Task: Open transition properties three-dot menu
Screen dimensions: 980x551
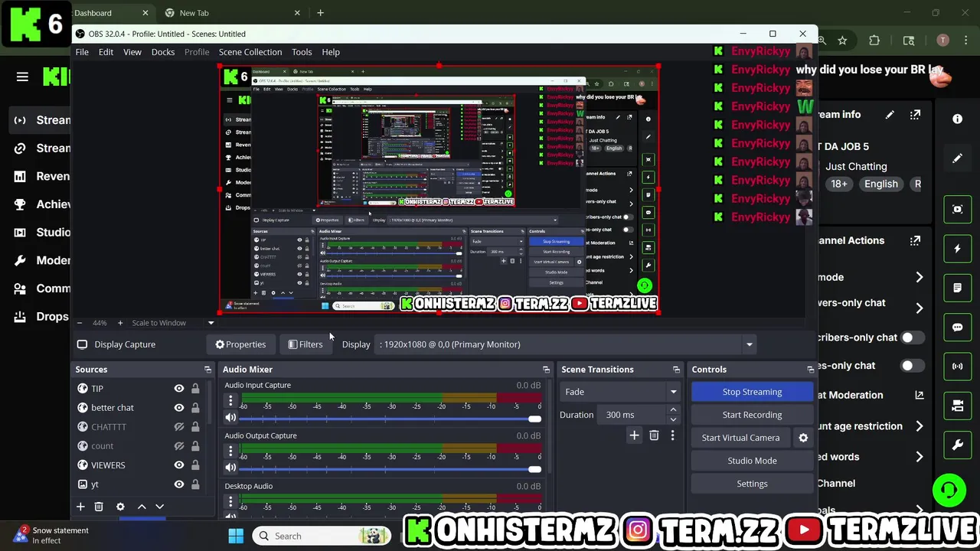Action: pyautogui.click(x=672, y=435)
